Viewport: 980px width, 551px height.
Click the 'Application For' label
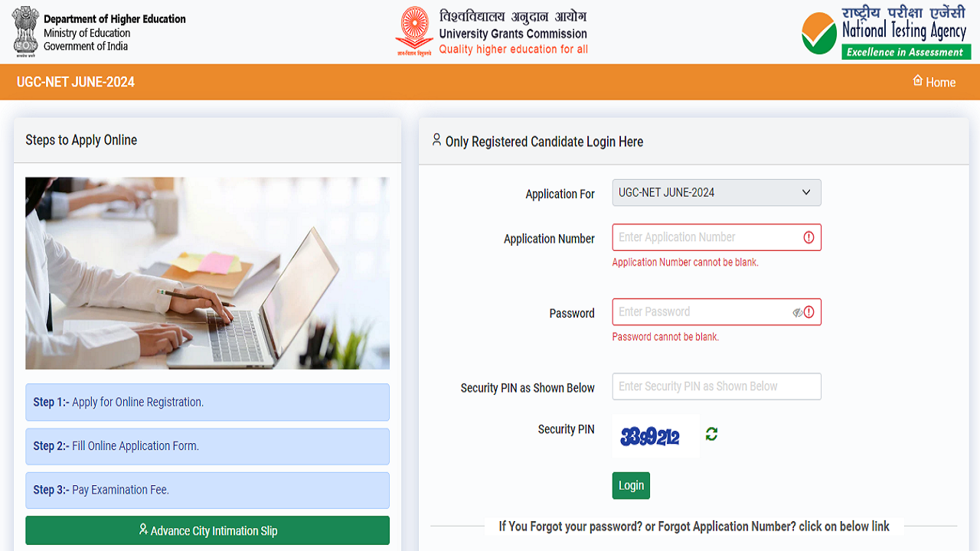point(560,194)
